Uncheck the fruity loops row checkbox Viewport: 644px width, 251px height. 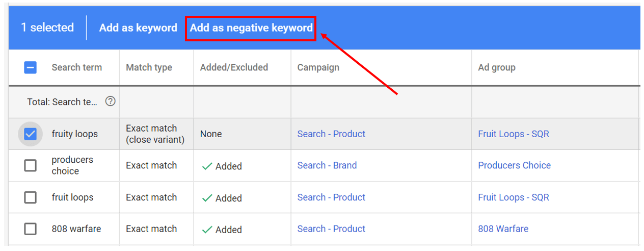click(x=31, y=134)
